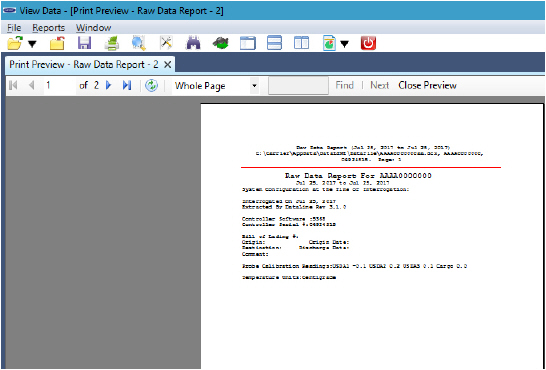Click the chart report document icon
546x370 pixels.
click(329, 44)
